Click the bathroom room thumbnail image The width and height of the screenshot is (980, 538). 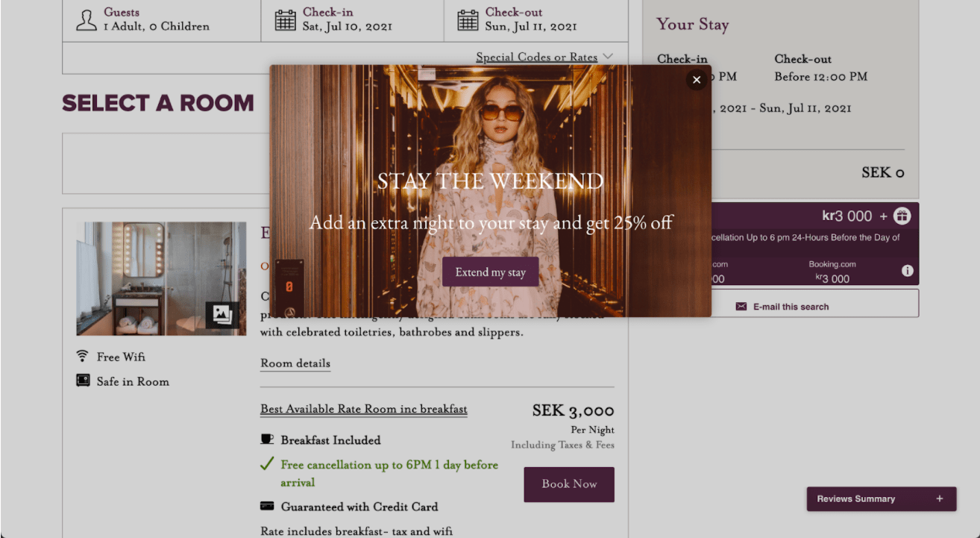161,278
